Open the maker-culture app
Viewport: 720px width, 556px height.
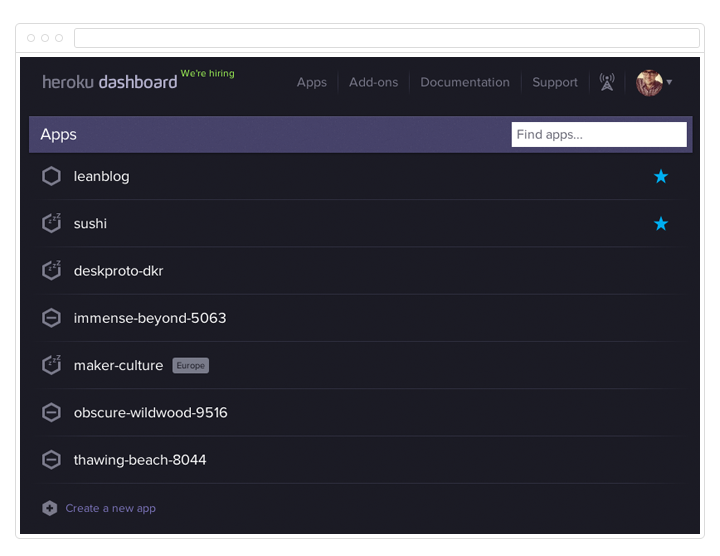pos(118,365)
